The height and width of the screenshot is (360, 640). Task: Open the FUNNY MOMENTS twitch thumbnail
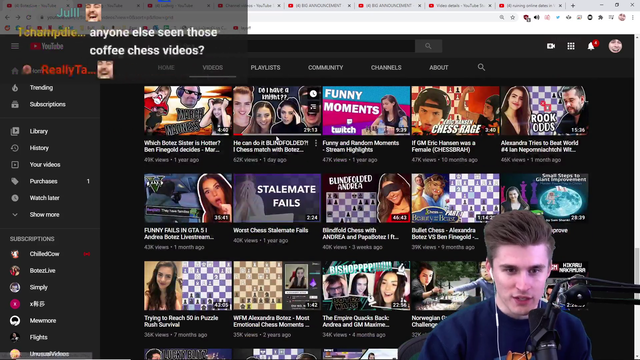[x=366, y=111]
